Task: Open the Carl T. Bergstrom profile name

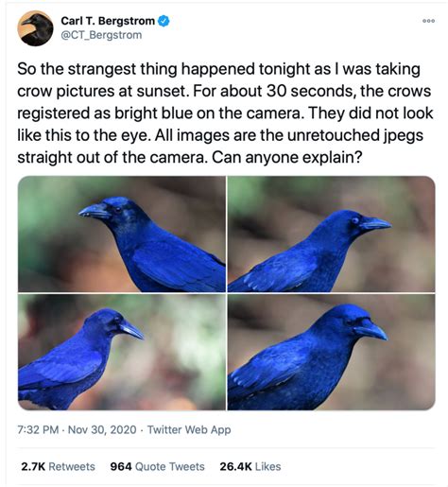Action: click(108, 21)
